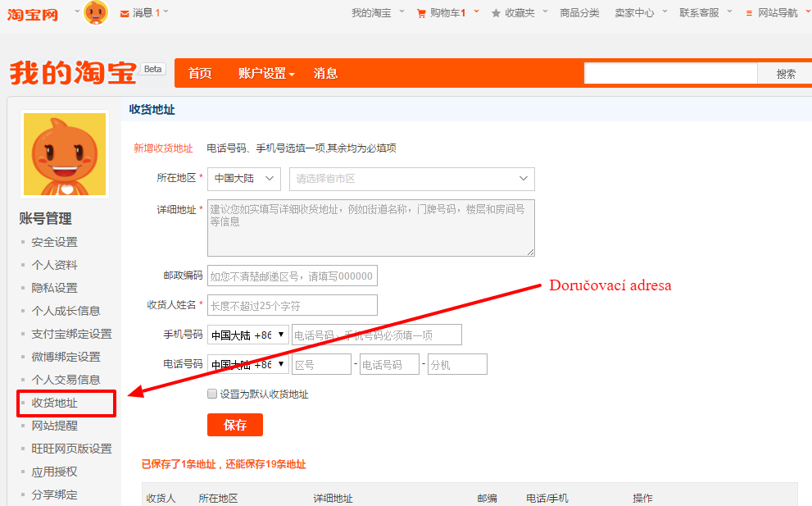Focus the 详细地址 text area
The height and width of the screenshot is (506, 812).
[370, 228]
